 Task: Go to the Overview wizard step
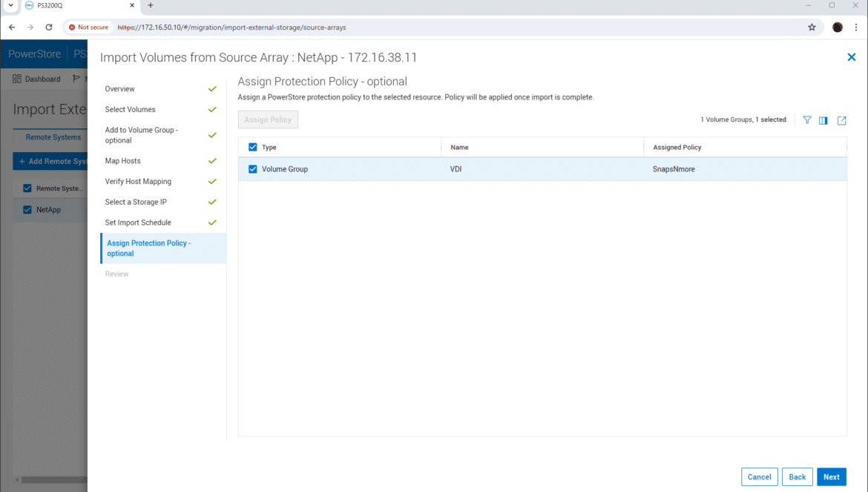click(x=119, y=89)
